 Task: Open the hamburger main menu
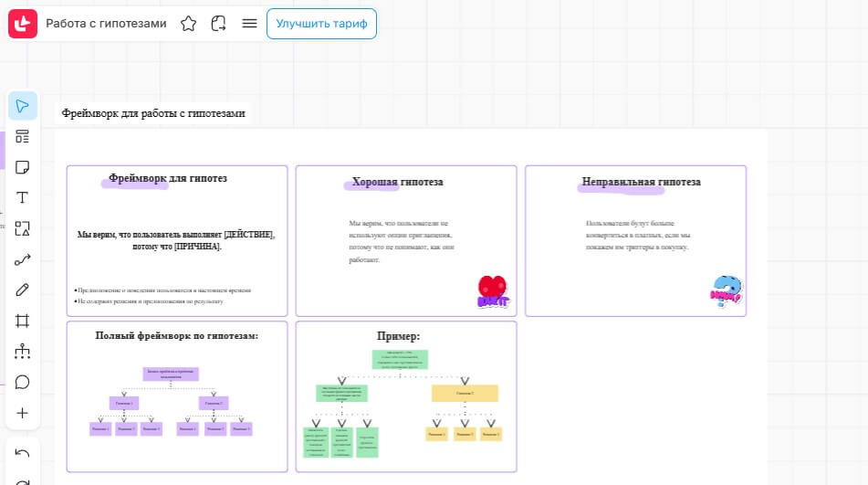(249, 24)
